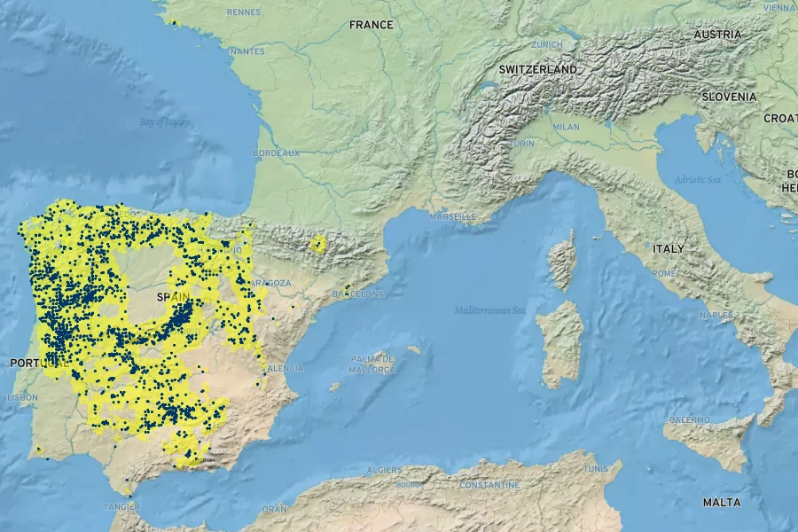The width and height of the screenshot is (798, 532).
Task: Select the BARCELONA city label
Action: tap(358, 293)
